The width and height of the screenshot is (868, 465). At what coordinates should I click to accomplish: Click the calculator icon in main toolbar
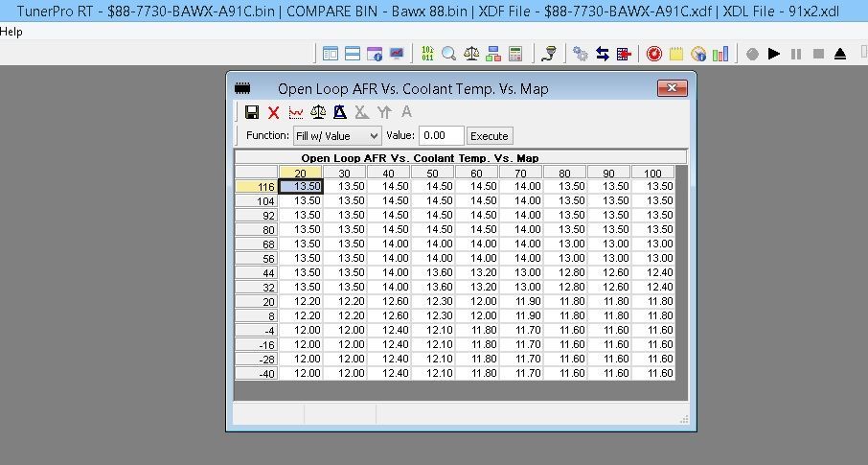point(515,54)
